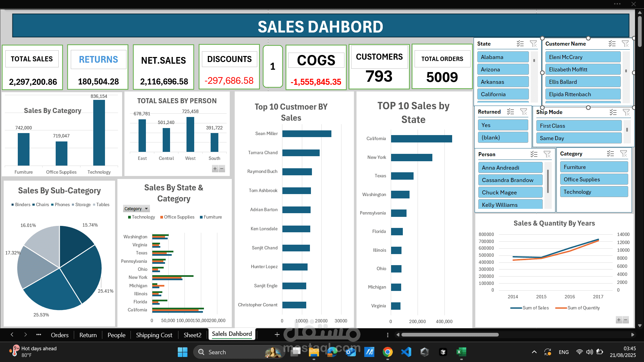Click Category slicer multi-select icon

click(610, 154)
